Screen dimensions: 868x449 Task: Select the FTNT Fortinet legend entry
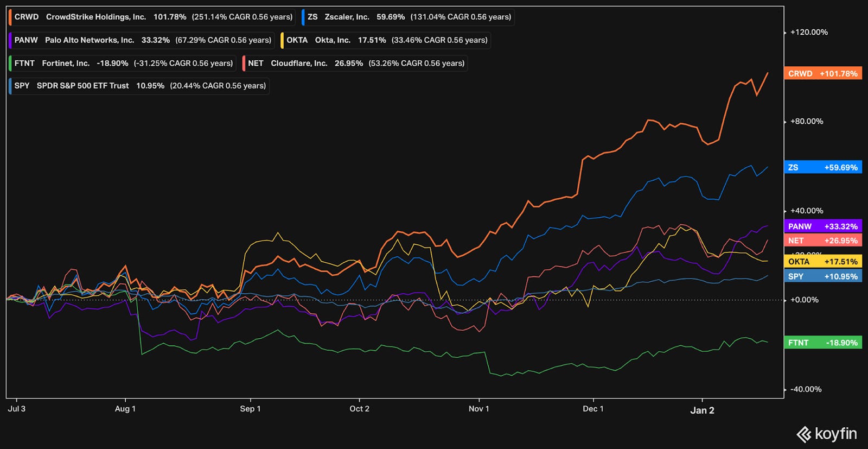123,63
